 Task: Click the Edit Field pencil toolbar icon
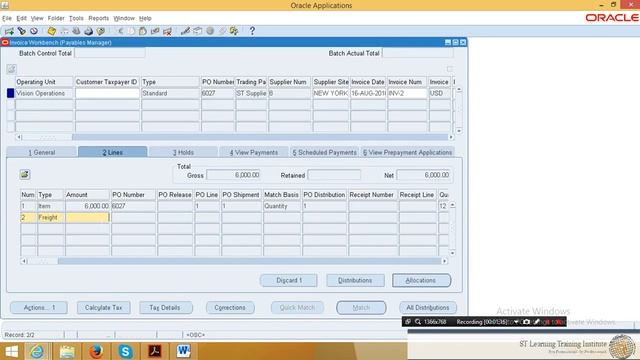tap(185, 31)
